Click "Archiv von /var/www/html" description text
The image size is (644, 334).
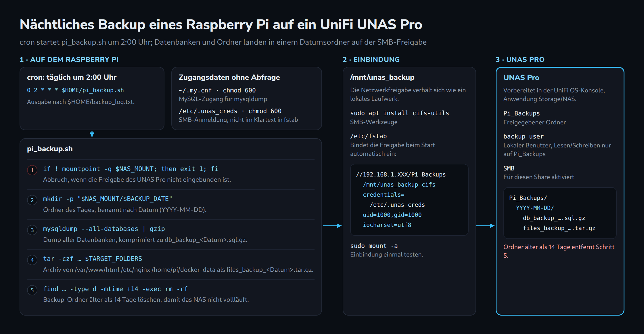[x=178, y=270]
